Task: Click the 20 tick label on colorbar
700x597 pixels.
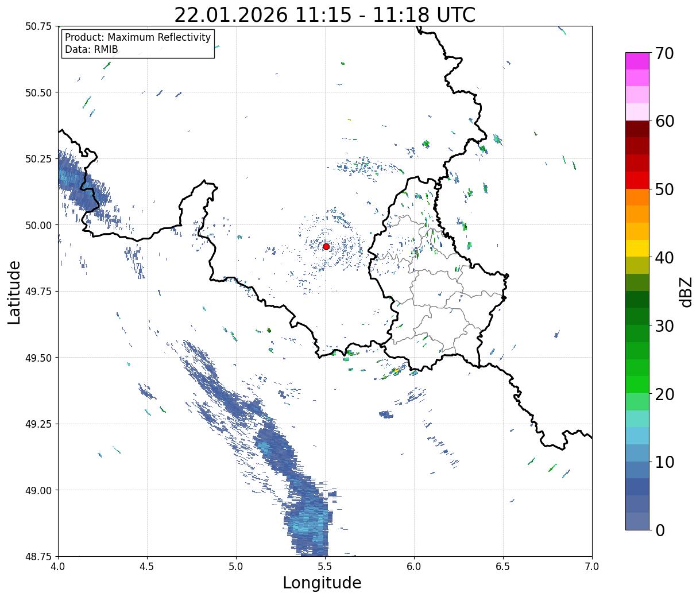Action: (664, 394)
